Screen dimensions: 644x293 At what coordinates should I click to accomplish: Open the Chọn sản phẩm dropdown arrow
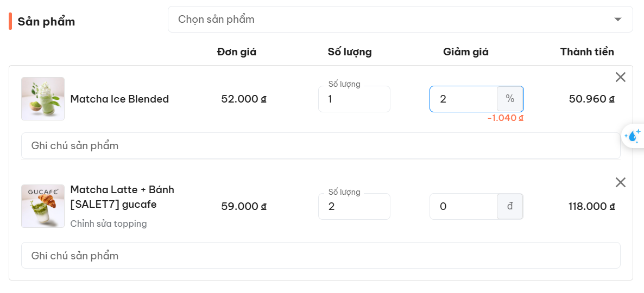[617, 20]
